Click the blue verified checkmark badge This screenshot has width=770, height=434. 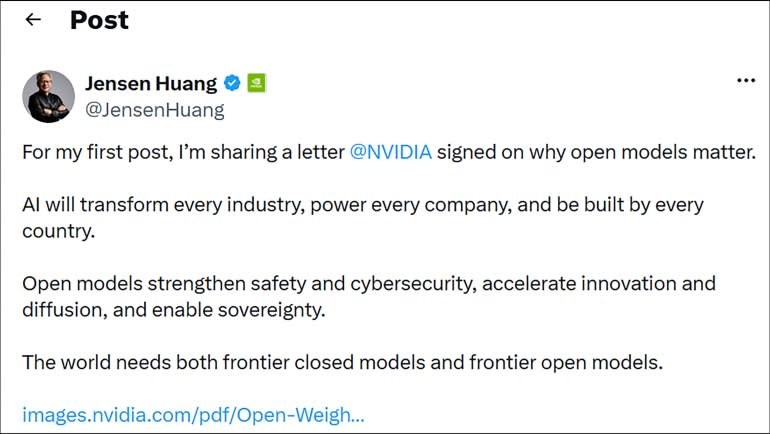click(232, 83)
